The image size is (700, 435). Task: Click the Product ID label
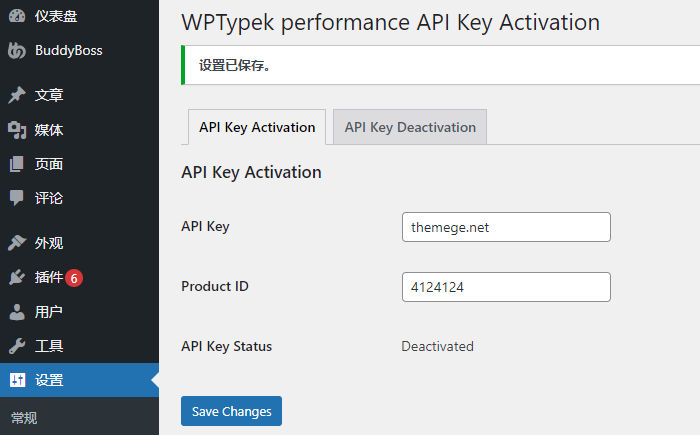(x=215, y=286)
